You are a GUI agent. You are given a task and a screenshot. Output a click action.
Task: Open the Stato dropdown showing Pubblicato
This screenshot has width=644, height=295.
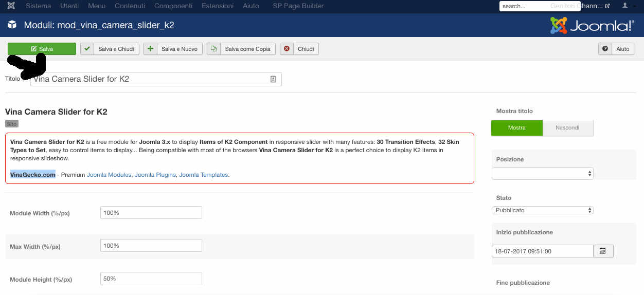pyautogui.click(x=542, y=210)
